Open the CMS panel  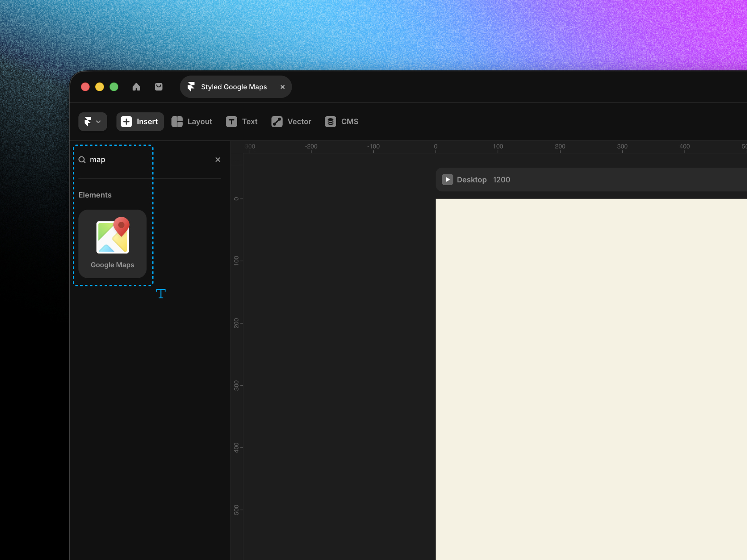pyautogui.click(x=341, y=121)
